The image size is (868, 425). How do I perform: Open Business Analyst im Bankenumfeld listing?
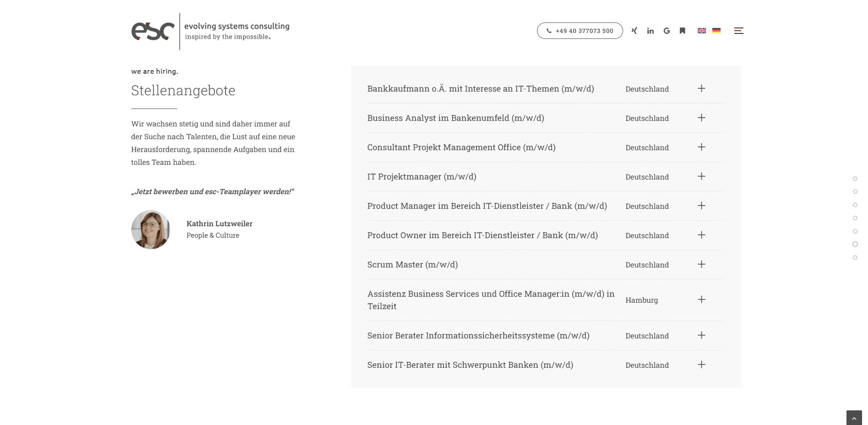pyautogui.click(x=456, y=118)
